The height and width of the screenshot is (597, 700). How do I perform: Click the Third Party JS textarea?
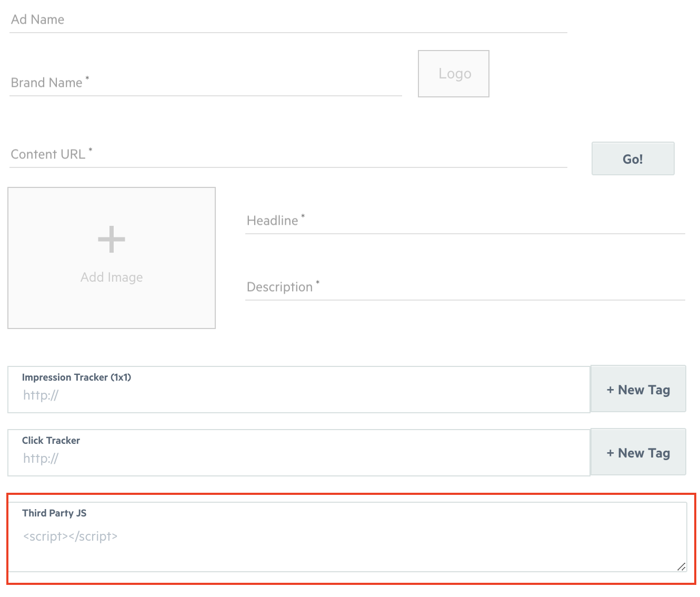347,537
